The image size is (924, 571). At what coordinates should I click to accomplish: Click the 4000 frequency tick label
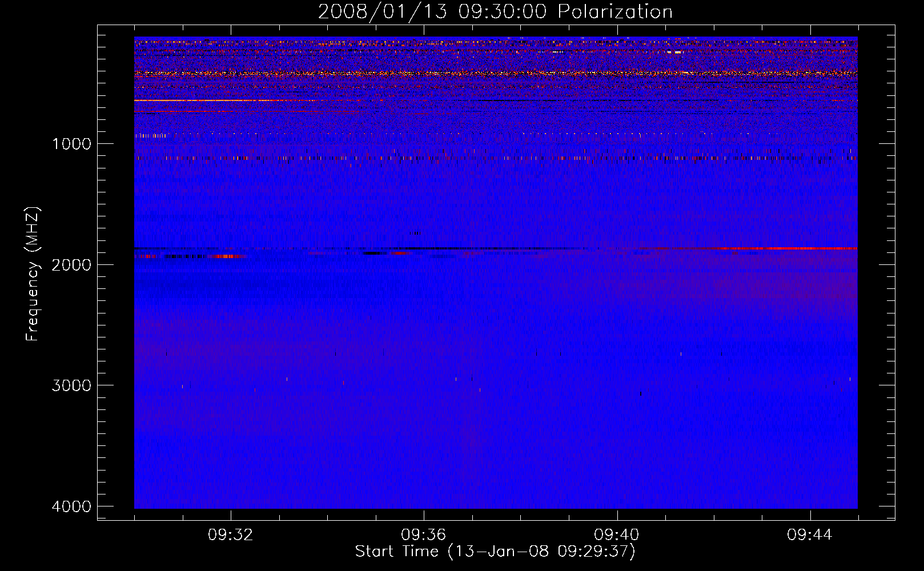click(72, 506)
